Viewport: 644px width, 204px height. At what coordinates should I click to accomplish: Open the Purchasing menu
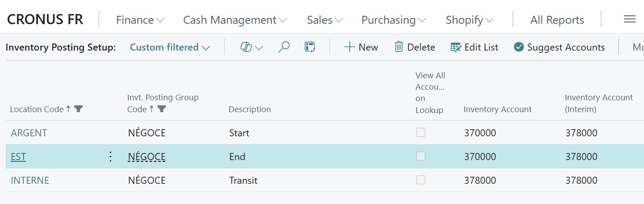tap(393, 20)
